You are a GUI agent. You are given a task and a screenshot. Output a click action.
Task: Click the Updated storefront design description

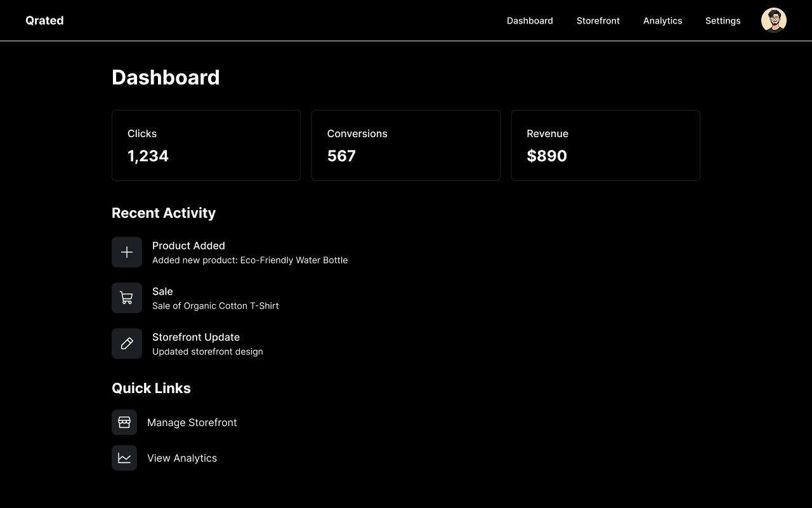click(207, 352)
